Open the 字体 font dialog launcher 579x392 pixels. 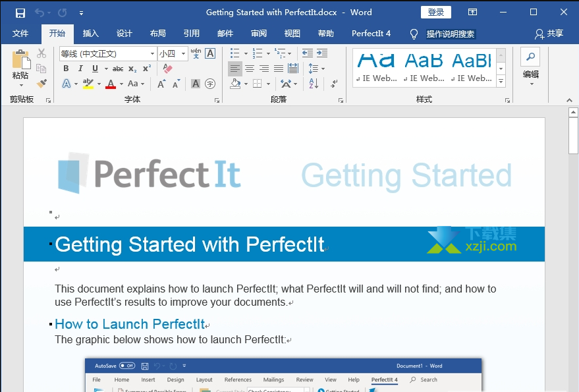click(217, 101)
